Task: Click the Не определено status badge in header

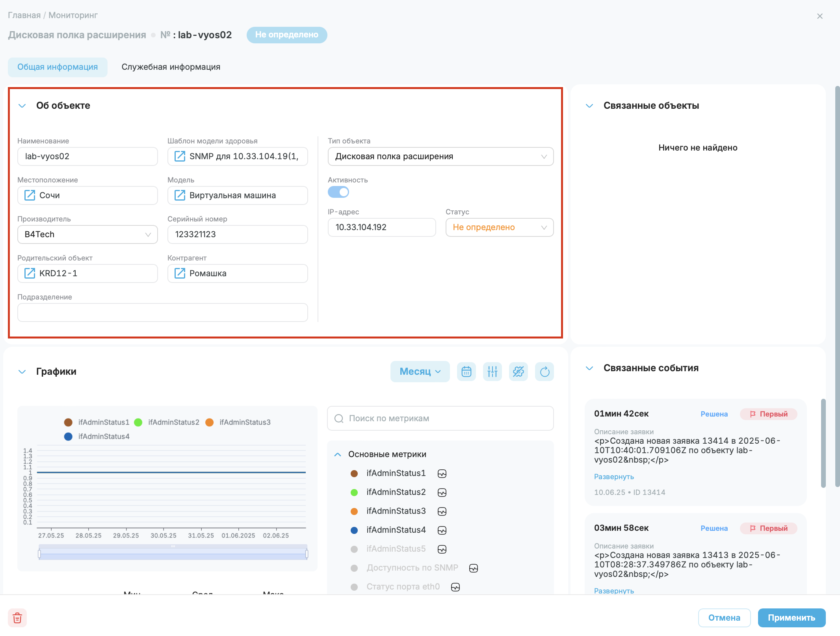Action: 287,35
